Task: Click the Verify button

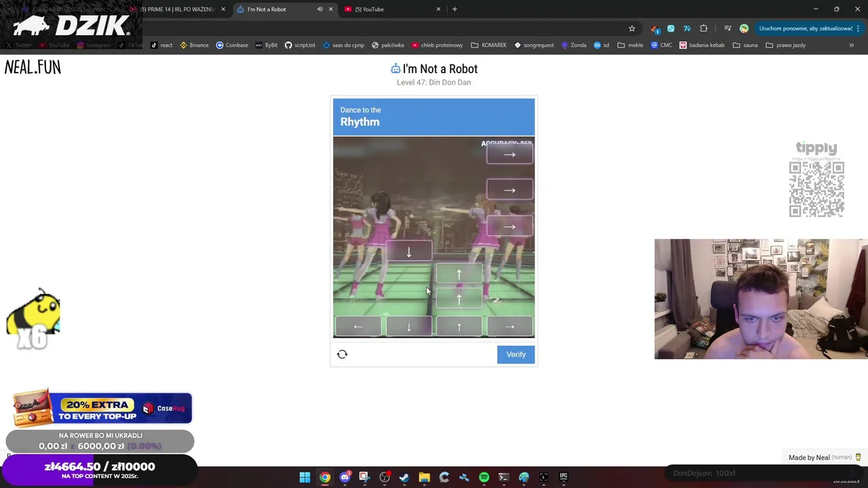Action: pyautogui.click(x=515, y=354)
